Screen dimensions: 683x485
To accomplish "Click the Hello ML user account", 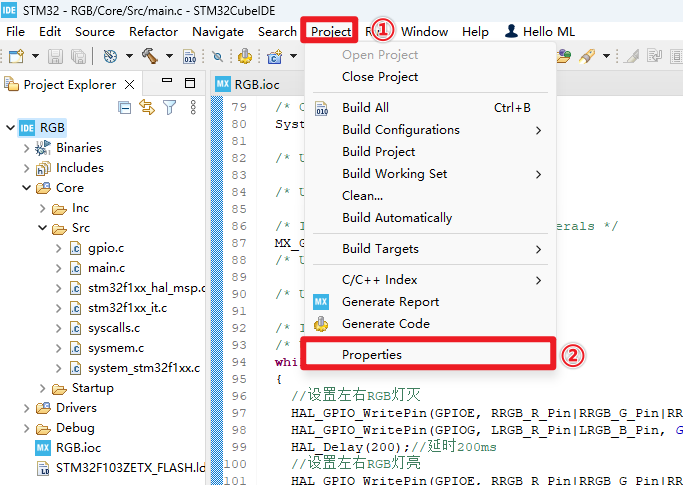I will 539,32.
